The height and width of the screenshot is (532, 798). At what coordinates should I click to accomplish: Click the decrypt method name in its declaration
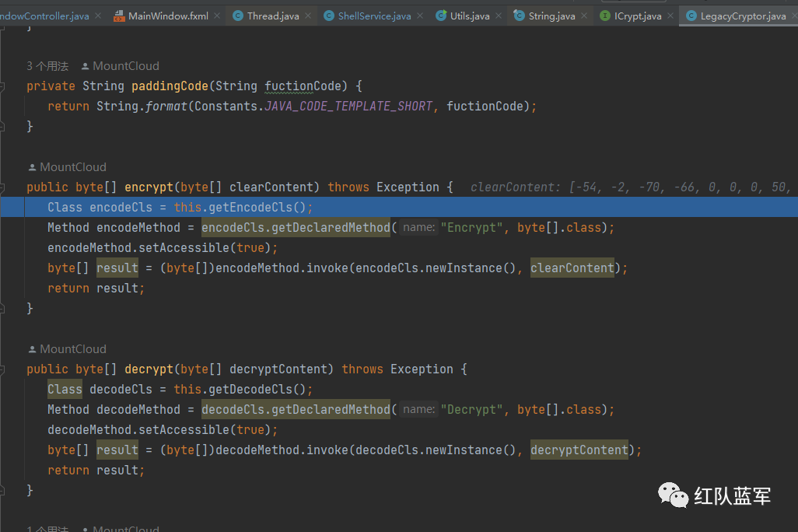tap(149, 369)
